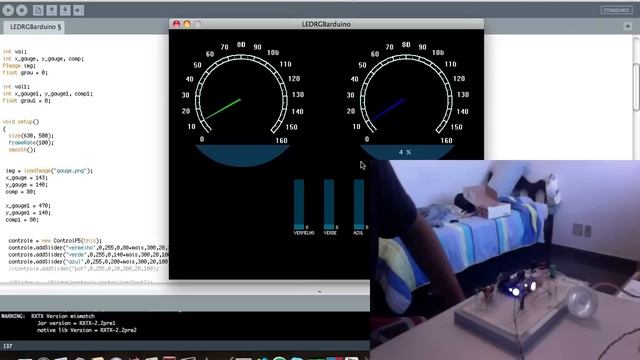Click the line number 137 in status bar
This screenshot has height=360, width=640.
[x=7, y=346]
